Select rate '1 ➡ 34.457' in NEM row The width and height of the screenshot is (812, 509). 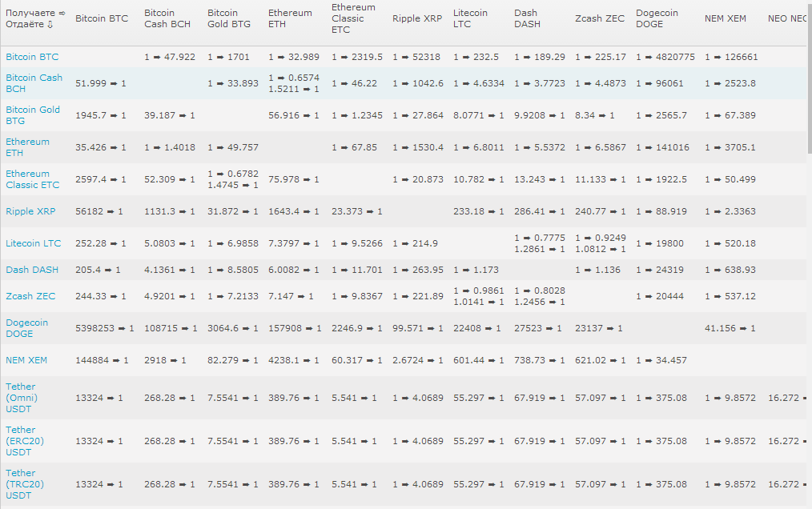(x=661, y=360)
